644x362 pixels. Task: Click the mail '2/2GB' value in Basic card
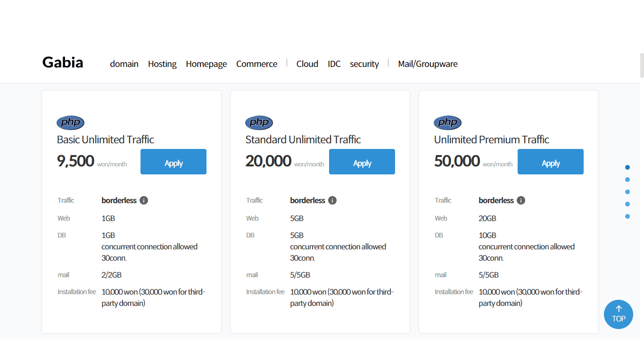tap(112, 275)
